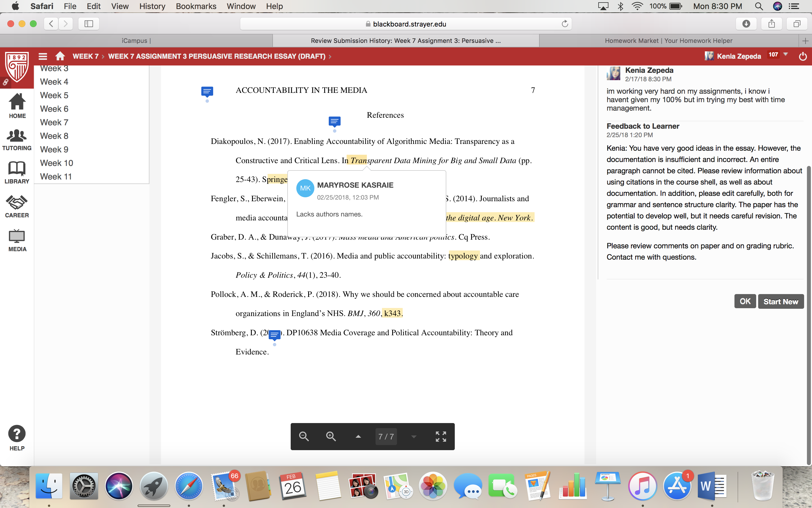The image size is (812, 508).
Task: Go to previous page in viewer
Action: click(x=358, y=436)
